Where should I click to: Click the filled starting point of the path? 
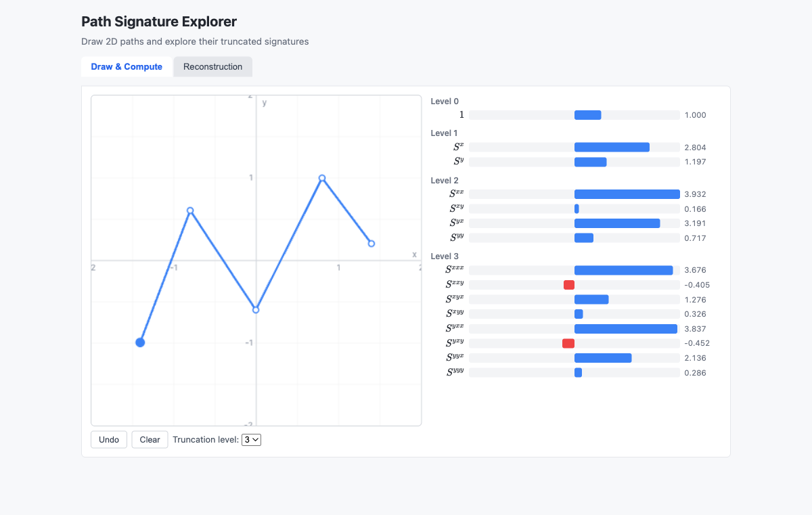point(140,342)
